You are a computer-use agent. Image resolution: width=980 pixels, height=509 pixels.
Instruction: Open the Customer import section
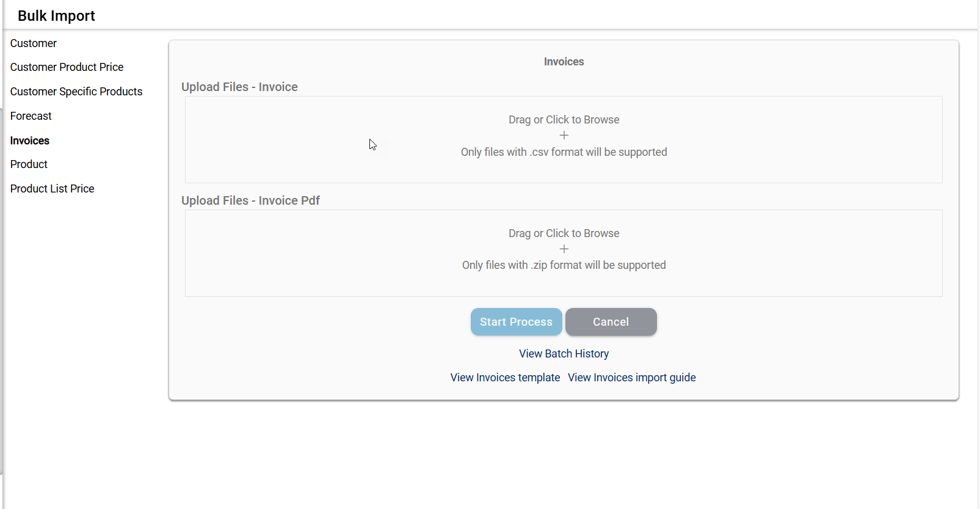[34, 43]
